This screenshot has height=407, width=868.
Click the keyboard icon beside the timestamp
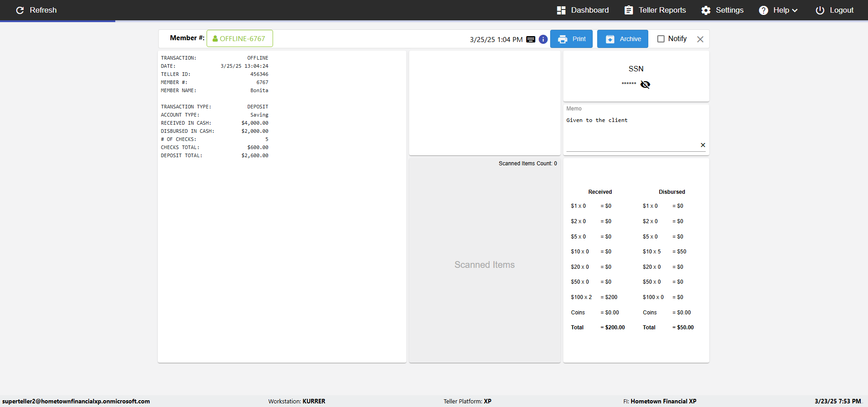tap(531, 39)
